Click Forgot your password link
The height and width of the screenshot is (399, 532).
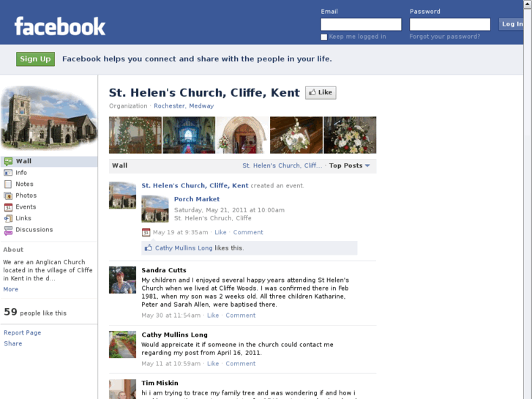(x=444, y=37)
